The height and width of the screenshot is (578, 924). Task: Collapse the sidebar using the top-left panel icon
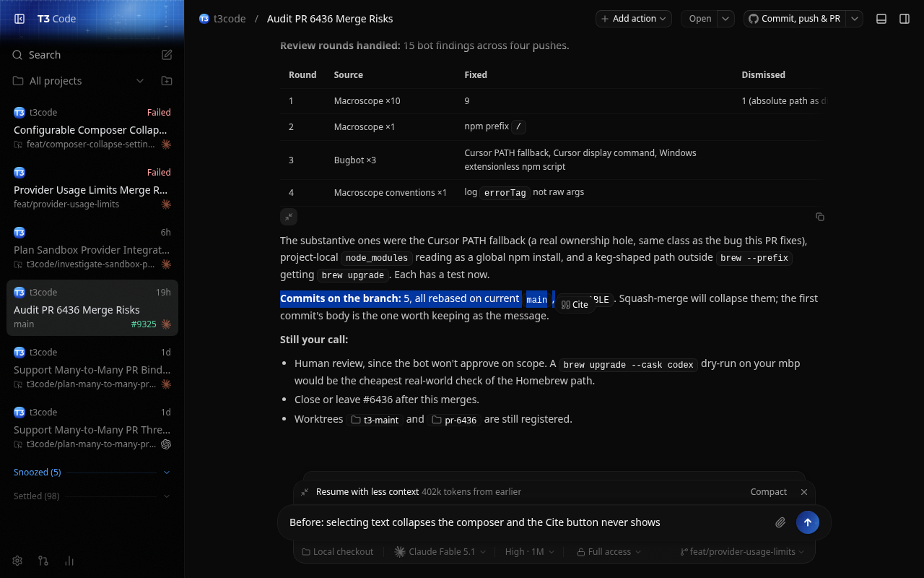(x=19, y=19)
